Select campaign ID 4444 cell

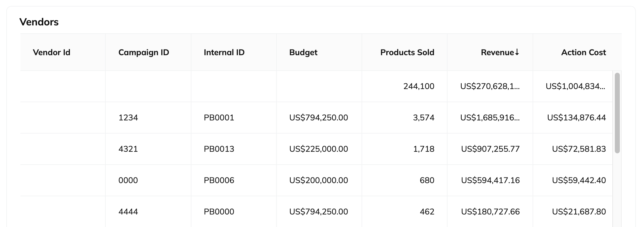[x=128, y=212]
